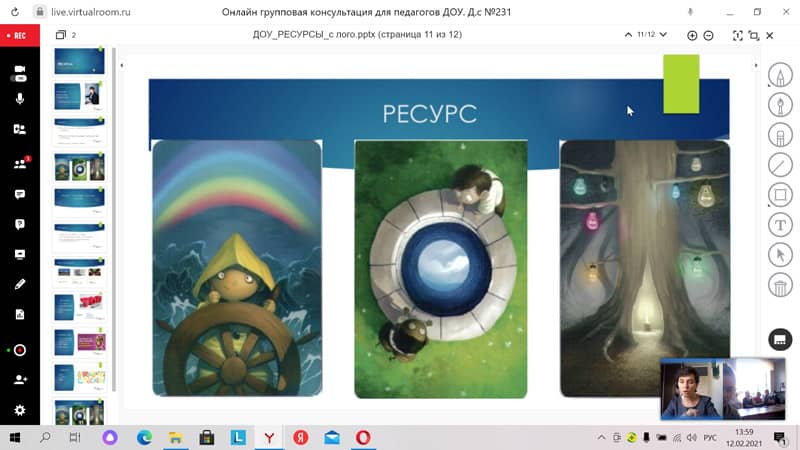Select the pointer cursor tool
Screen dimensions: 800x450
click(x=780, y=255)
